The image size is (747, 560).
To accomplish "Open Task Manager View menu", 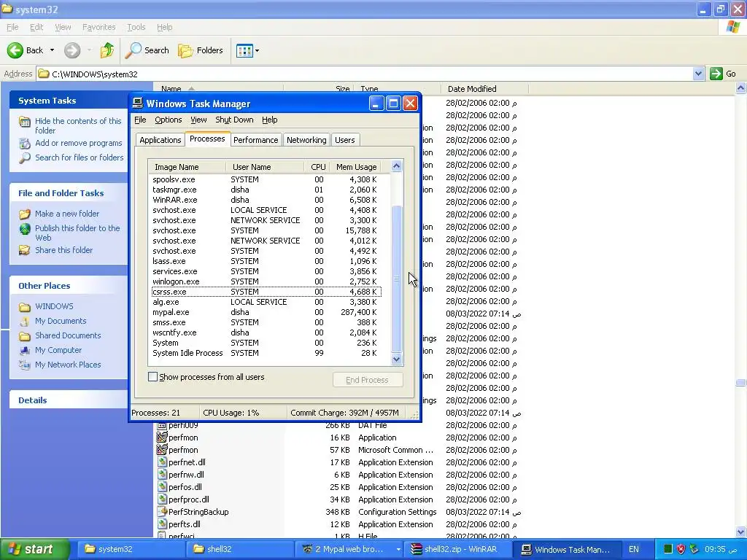I will click(x=198, y=120).
